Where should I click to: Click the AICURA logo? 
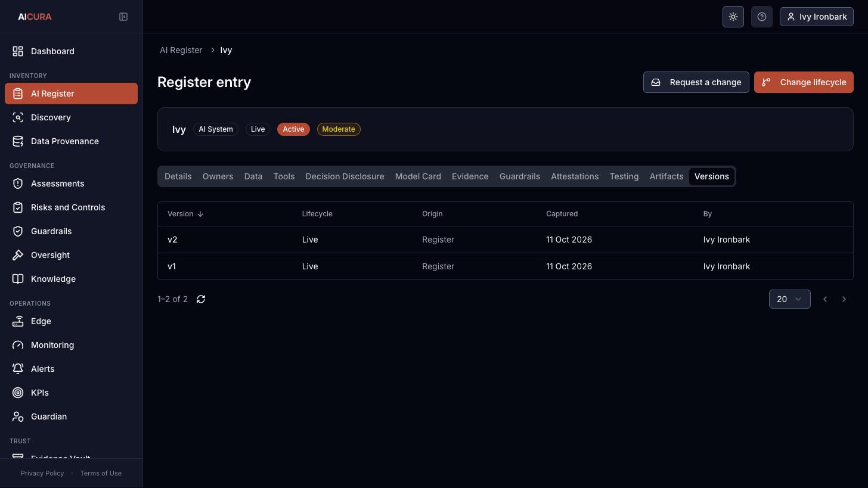tap(35, 17)
